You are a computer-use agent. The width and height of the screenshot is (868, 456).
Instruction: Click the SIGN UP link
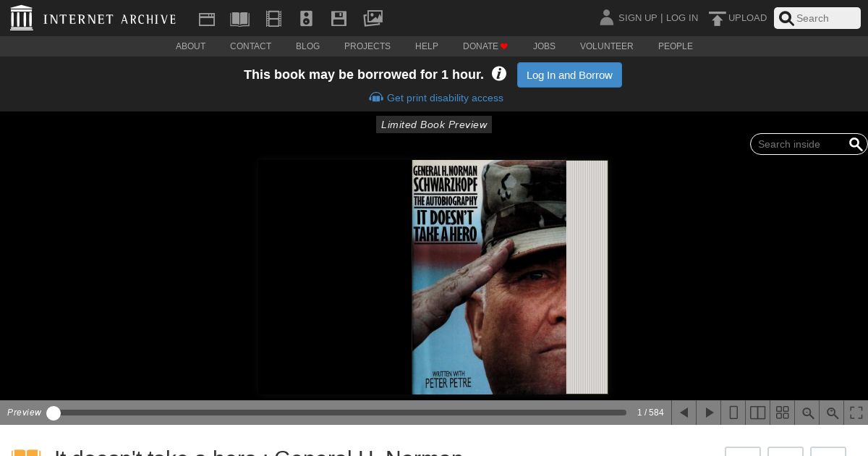tap(637, 18)
